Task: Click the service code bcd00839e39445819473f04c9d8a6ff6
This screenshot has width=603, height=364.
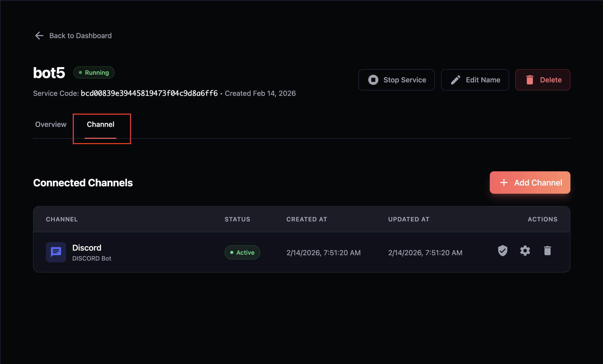Action: [149, 93]
